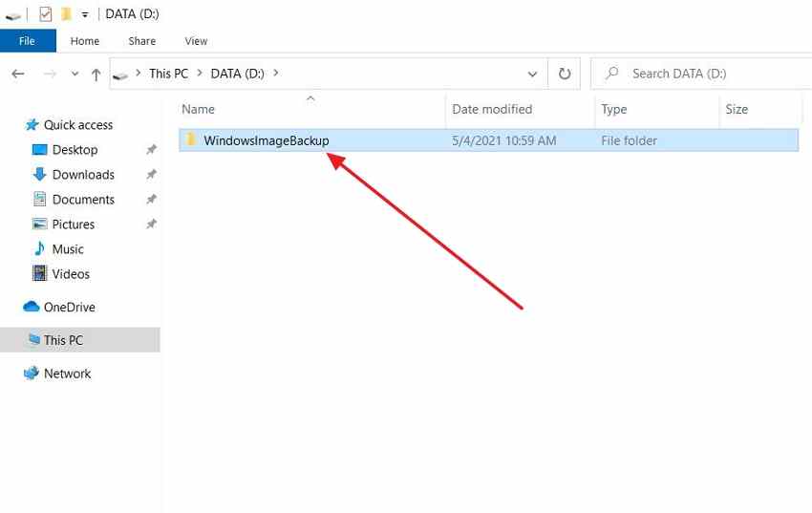The image size is (812, 513).
Task: Open Music in the navigation pane
Action: tap(68, 249)
